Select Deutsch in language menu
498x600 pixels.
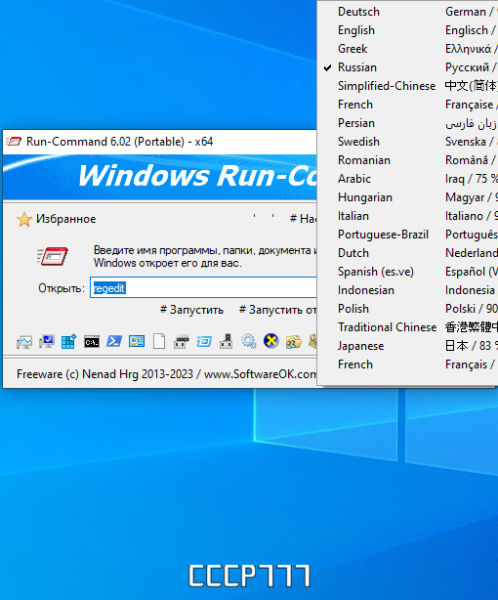pyautogui.click(x=407, y=12)
